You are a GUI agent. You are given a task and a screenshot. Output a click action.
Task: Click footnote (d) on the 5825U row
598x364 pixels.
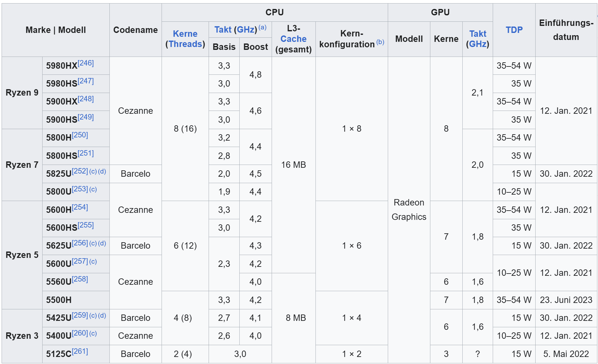tap(102, 171)
